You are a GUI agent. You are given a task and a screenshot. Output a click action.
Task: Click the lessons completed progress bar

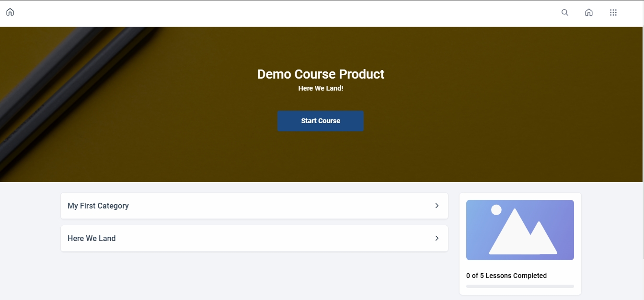520,286
